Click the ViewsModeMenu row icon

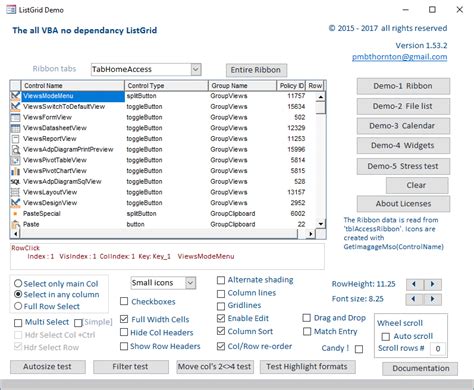(15, 96)
